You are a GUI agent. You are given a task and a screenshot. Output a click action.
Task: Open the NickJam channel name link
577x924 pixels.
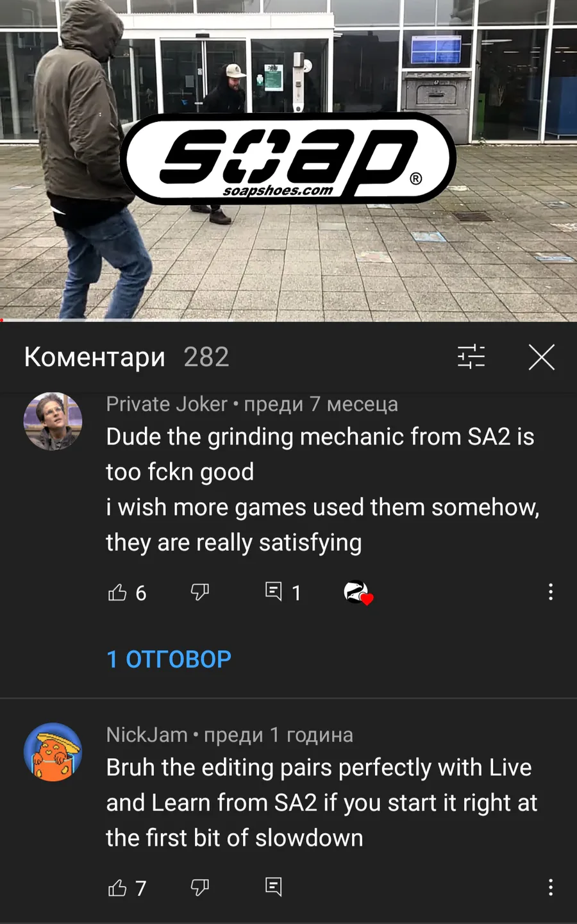147,735
